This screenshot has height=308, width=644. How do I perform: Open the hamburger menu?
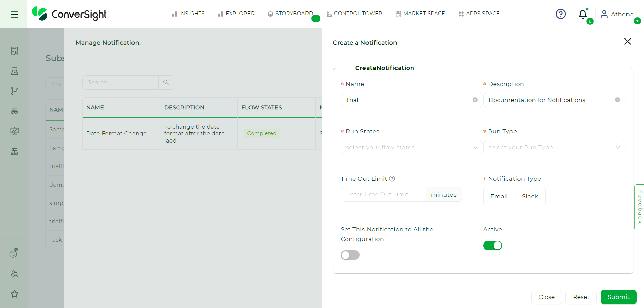(14, 14)
